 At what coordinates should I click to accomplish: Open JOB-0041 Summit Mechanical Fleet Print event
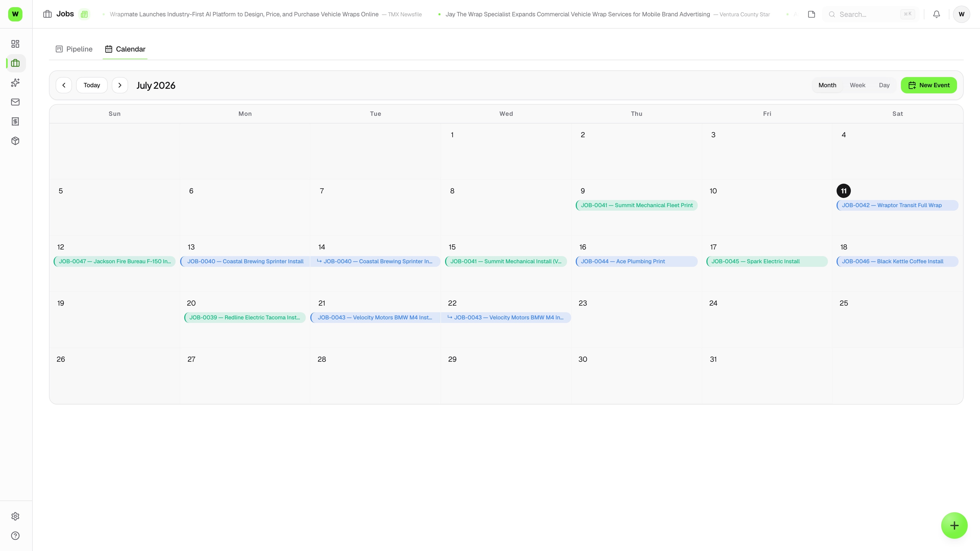[636, 205]
